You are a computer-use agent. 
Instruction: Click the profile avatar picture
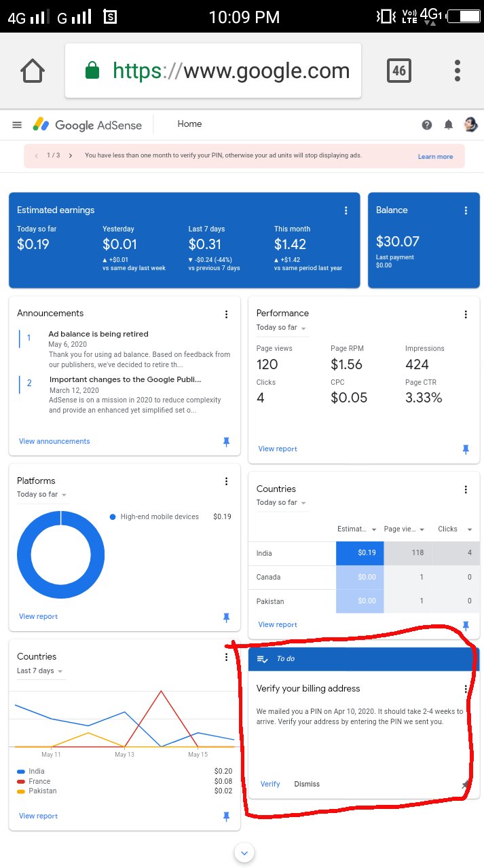[470, 124]
